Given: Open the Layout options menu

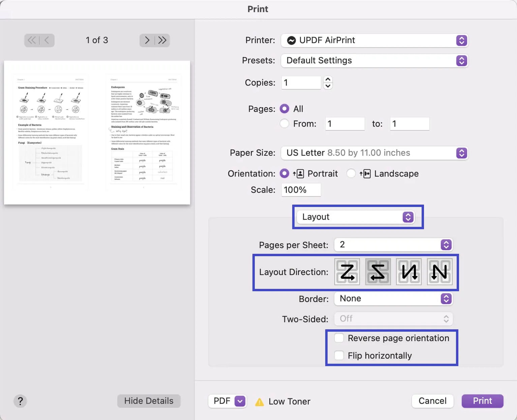Looking at the screenshot, I should (356, 217).
